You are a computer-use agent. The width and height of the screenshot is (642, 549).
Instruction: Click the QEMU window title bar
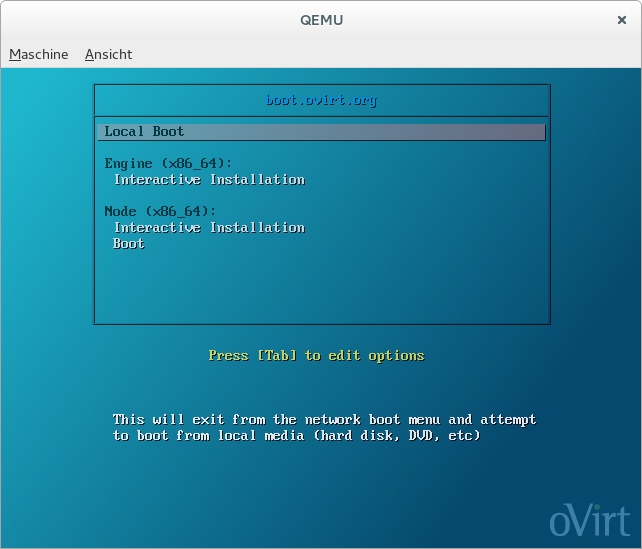(320, 20)
